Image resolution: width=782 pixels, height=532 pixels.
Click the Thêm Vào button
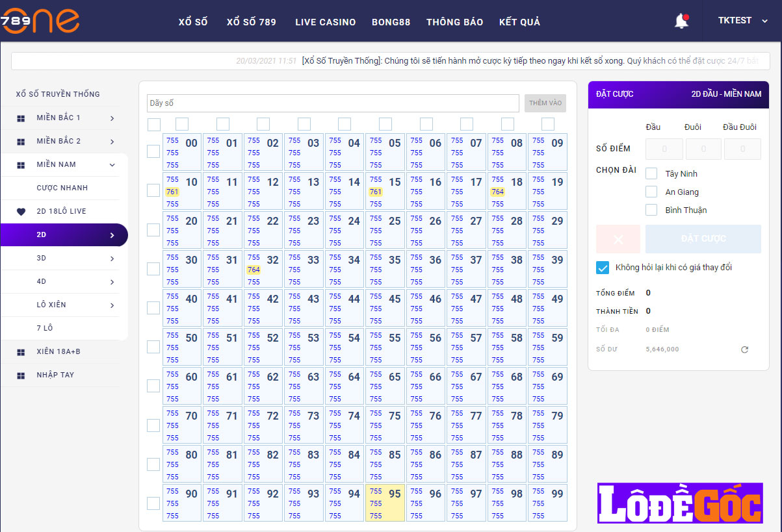[x=545, y=103]
